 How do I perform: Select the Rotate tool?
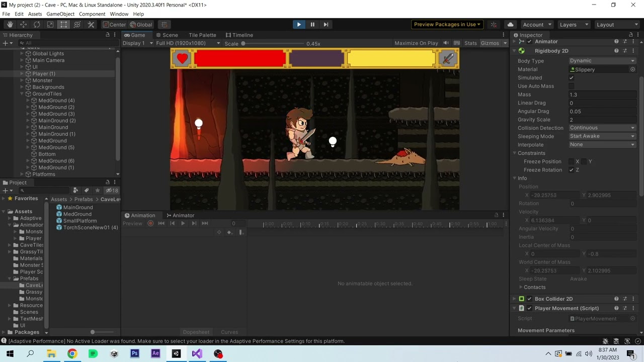[x=37, y=24]
